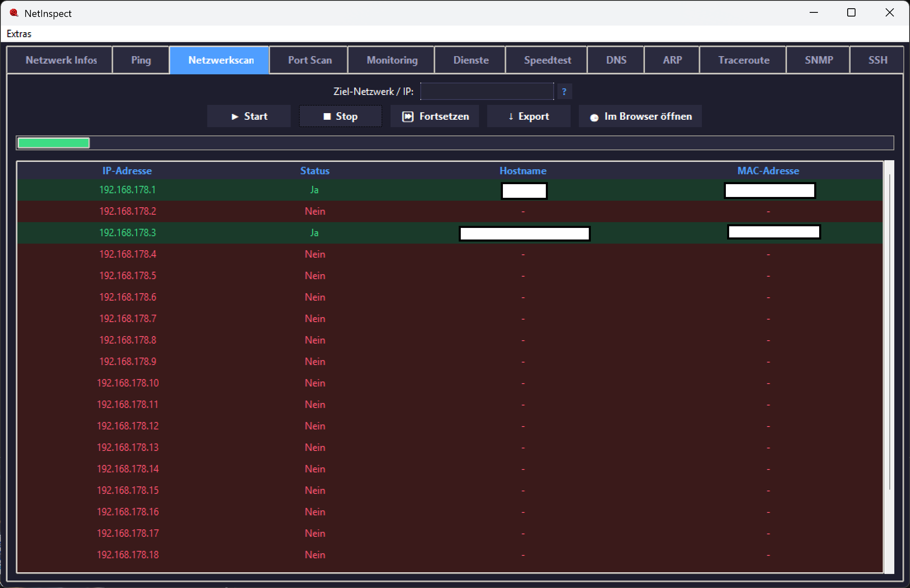This screenshot has height=588, width=910.
Task: Select the row 192.168.178.2
Action: [450, 211]
